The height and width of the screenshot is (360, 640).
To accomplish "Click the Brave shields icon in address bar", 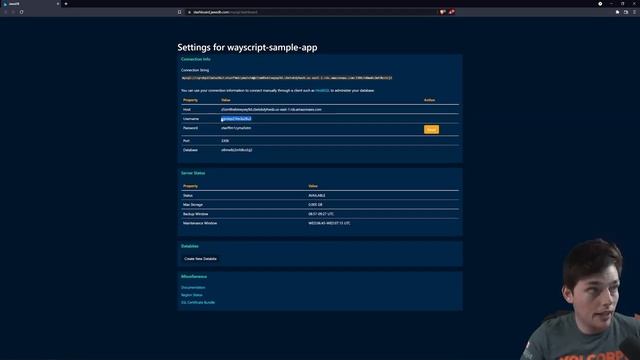I will (x=442, y=12).
